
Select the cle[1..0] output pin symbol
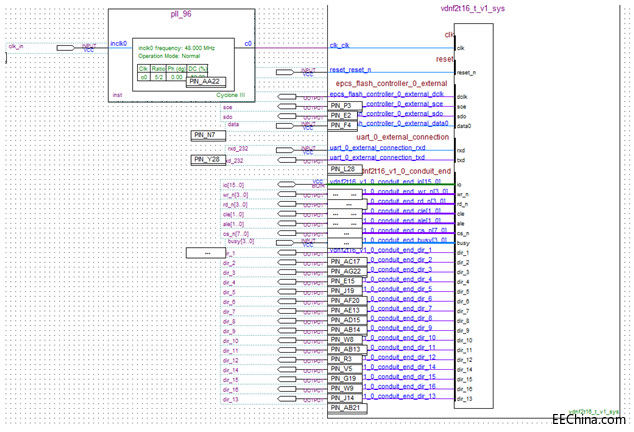coord(287,214)
